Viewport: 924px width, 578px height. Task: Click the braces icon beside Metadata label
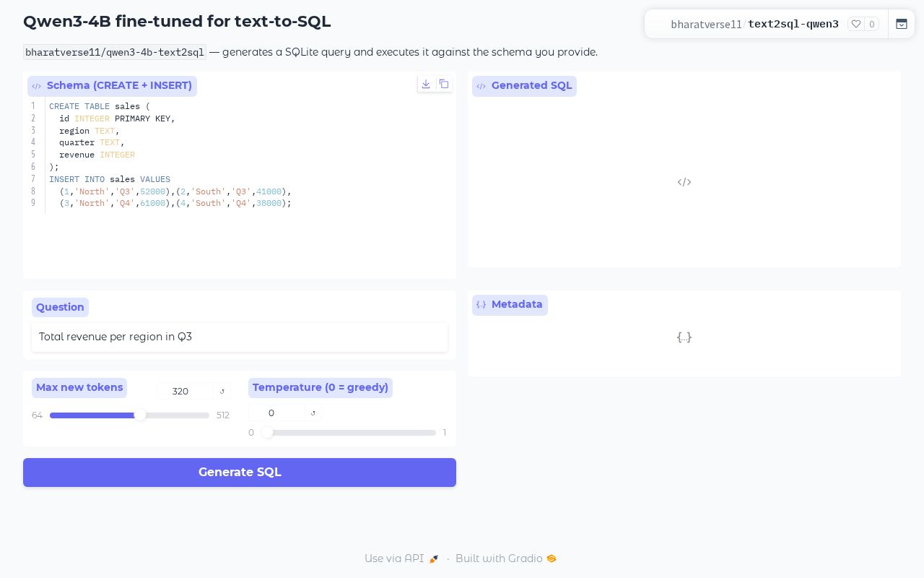click(481, 305)
